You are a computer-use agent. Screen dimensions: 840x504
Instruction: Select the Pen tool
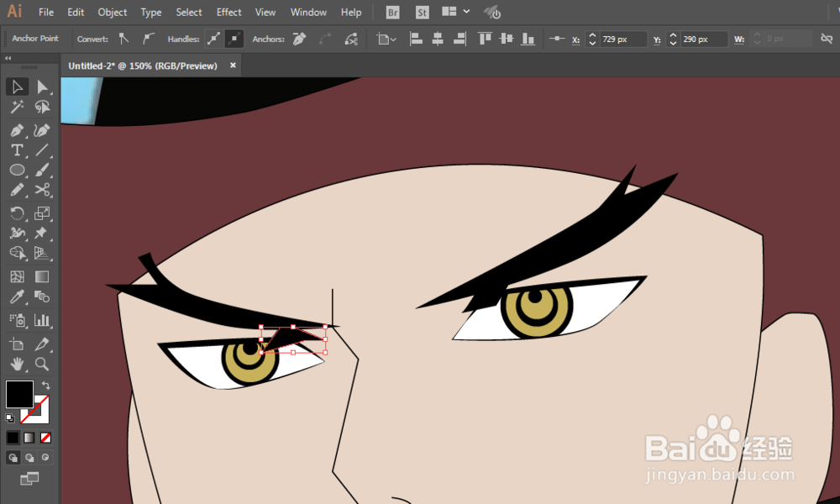(17, 130)
